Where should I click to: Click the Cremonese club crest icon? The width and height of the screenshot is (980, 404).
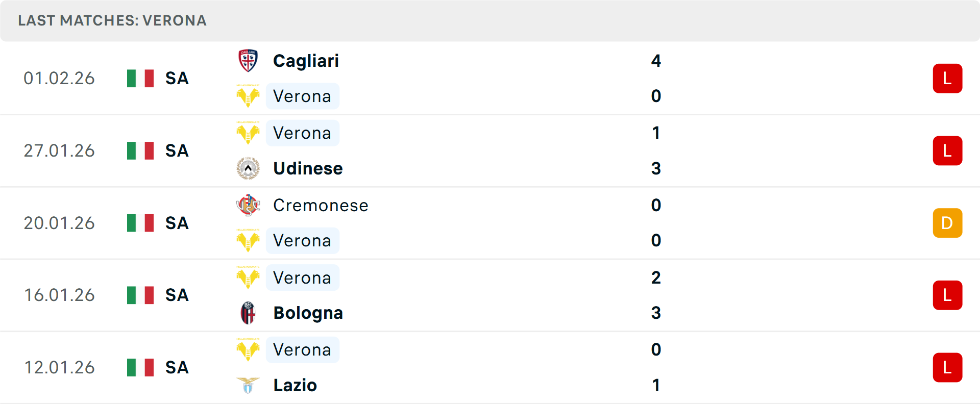248,205
